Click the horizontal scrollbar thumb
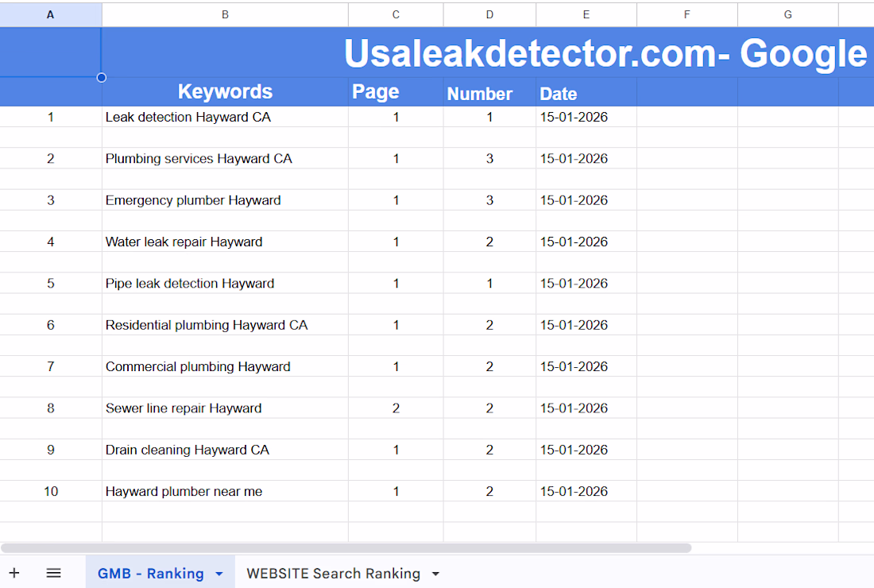874x588 pixels. (346, 547)
